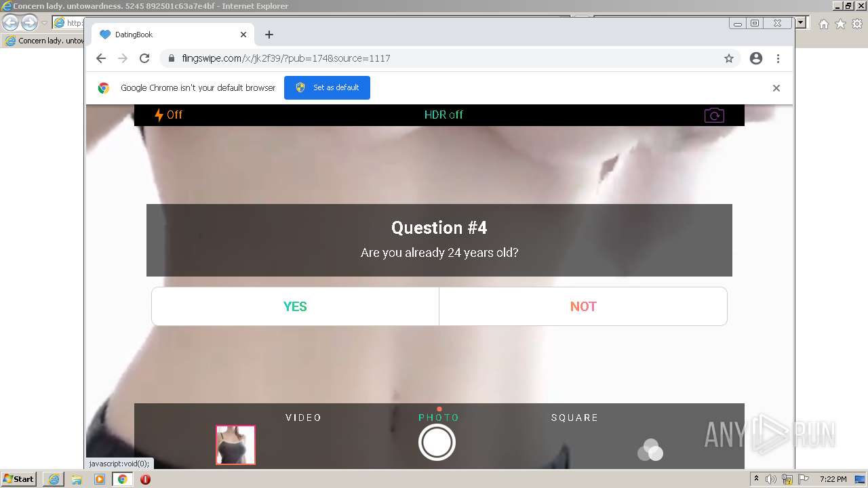
Task: Maximize the Chrome window
Action: (755, 23)
